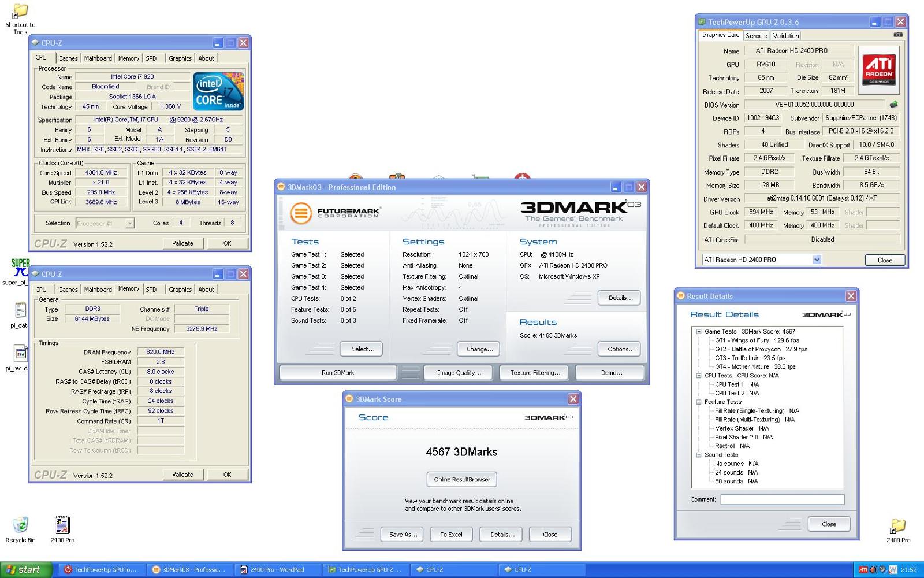This screenshot has width=924, height=578.
Task: Click the Comment input field
Action: click(782, 499)
